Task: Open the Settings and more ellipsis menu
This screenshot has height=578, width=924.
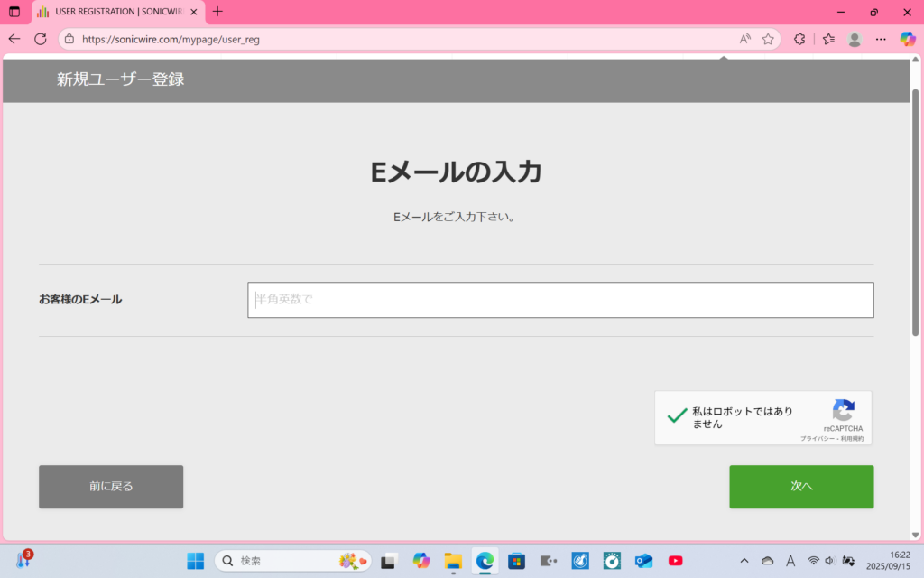Action: click(881, 39)
